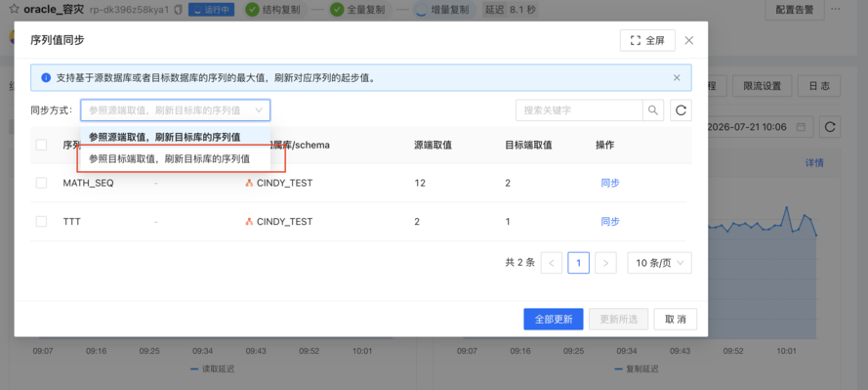
Task: Select page 1 in pagination
Action: [578, 263]
